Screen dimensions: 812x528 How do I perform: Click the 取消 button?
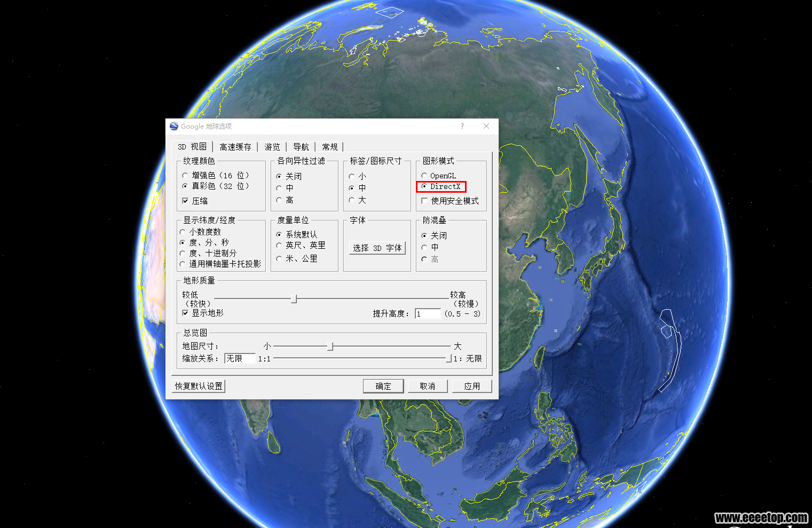tap(427, 386)
